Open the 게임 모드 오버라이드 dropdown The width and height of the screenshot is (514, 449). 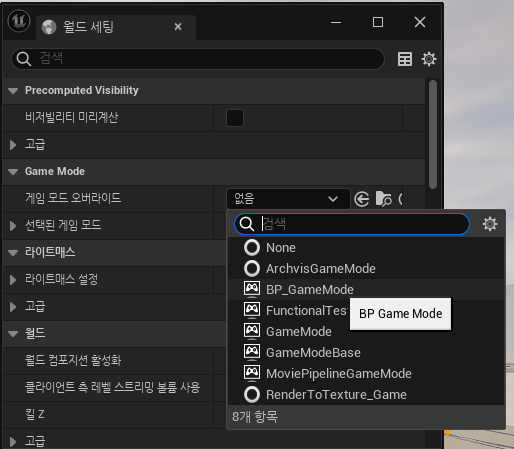[x=288, y=199]
